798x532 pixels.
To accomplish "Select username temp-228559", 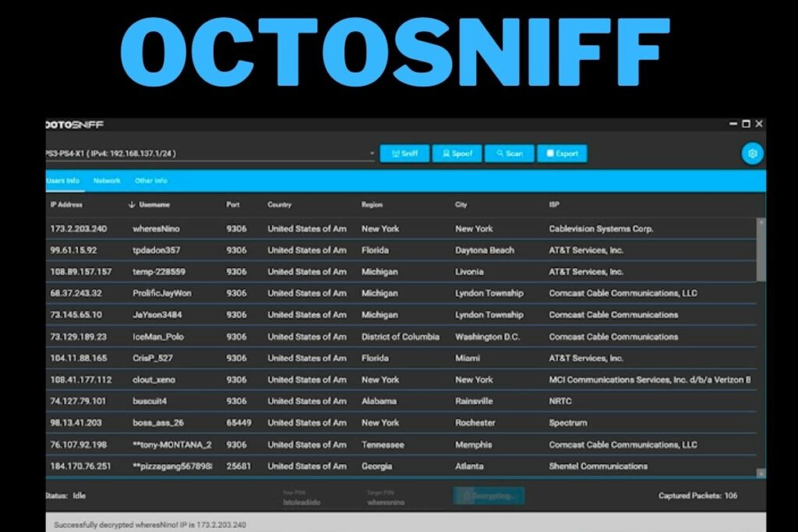I will [159, 272].
